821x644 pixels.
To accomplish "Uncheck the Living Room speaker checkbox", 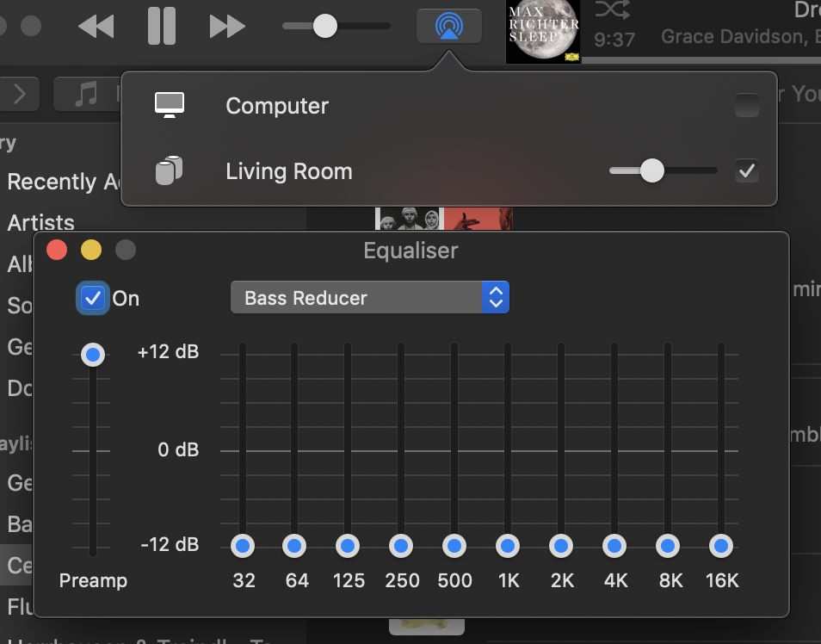I will 746,171.
